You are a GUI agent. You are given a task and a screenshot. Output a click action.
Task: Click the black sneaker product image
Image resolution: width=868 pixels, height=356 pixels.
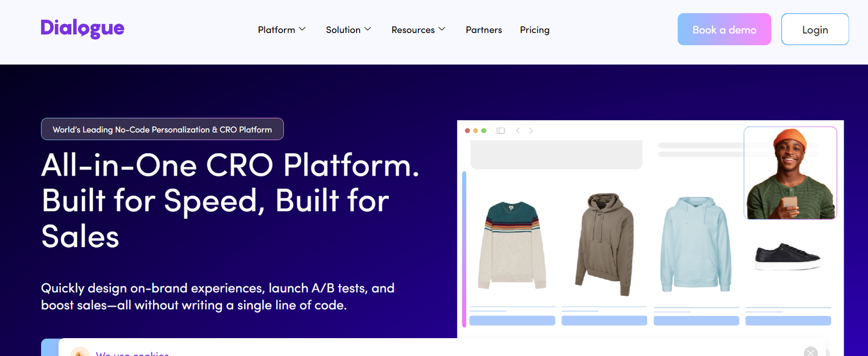pos(787,256)
